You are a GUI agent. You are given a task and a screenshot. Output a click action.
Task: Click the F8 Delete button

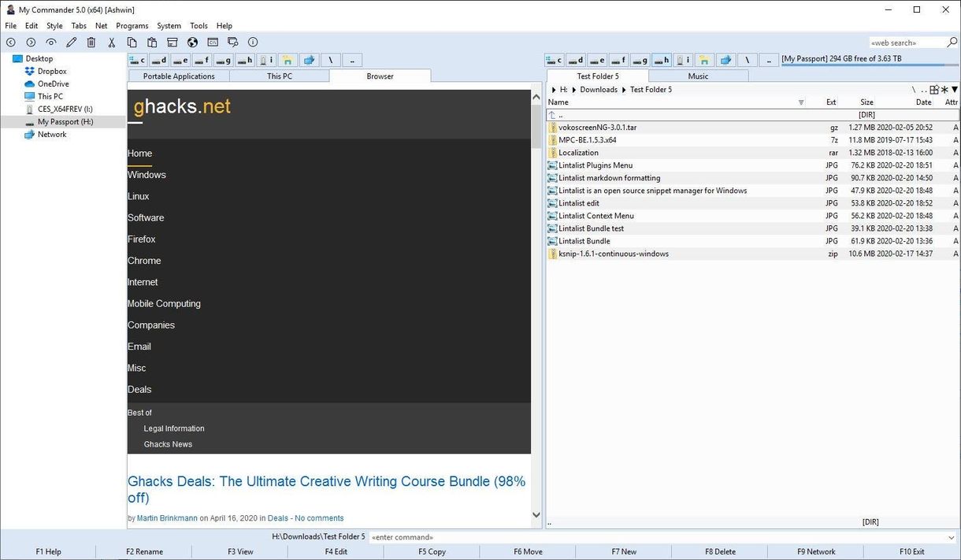point(720,551)
